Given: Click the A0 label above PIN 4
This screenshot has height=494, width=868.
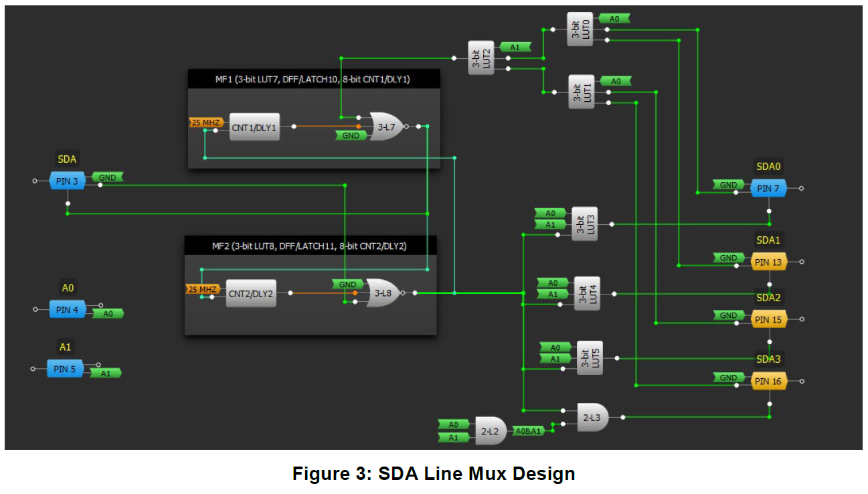Looking at the screenshot, I should 68,288.
